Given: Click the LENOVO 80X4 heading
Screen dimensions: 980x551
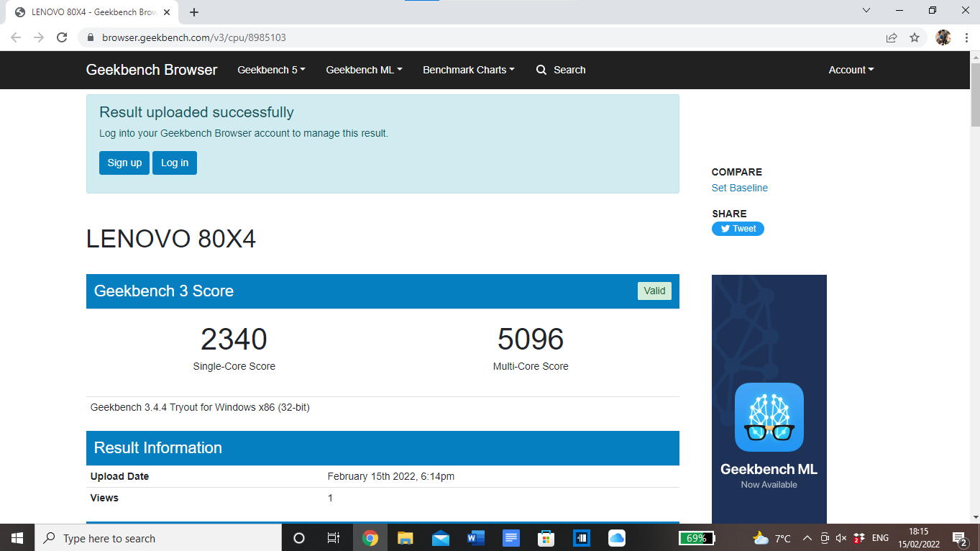Looking at the screenshot, I should [x=171, y=239].
